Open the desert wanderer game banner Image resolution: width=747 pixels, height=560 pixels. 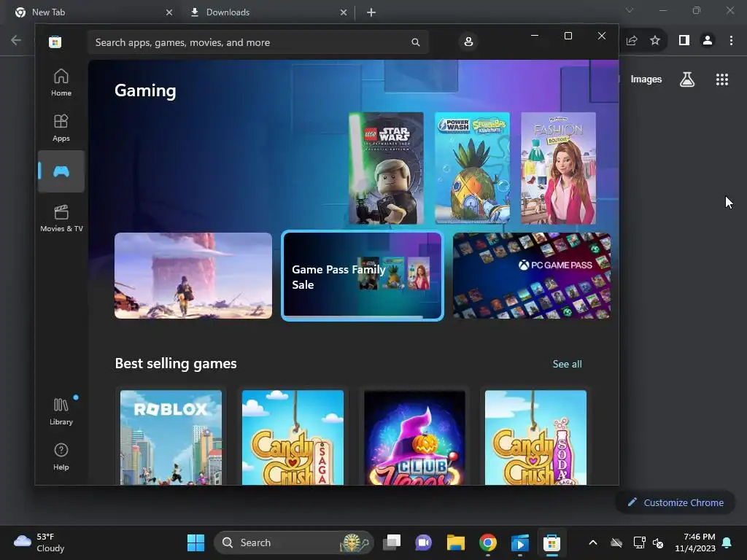[193, 276]
